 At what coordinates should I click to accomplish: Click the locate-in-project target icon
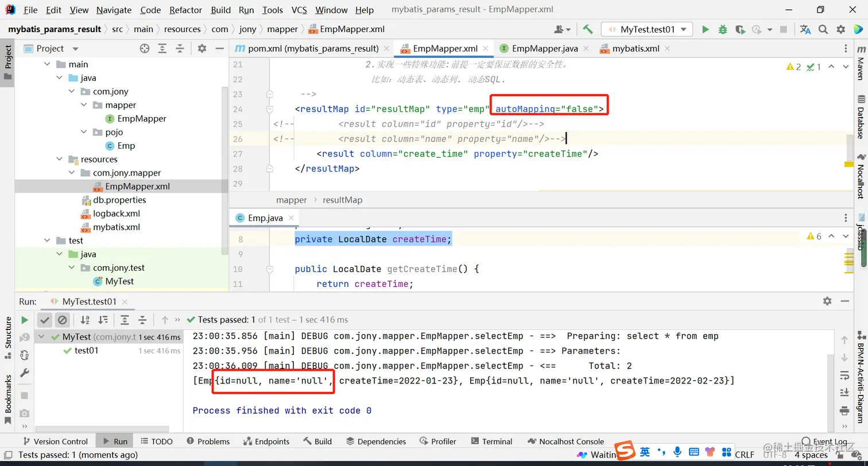click(x=145, y=49)
